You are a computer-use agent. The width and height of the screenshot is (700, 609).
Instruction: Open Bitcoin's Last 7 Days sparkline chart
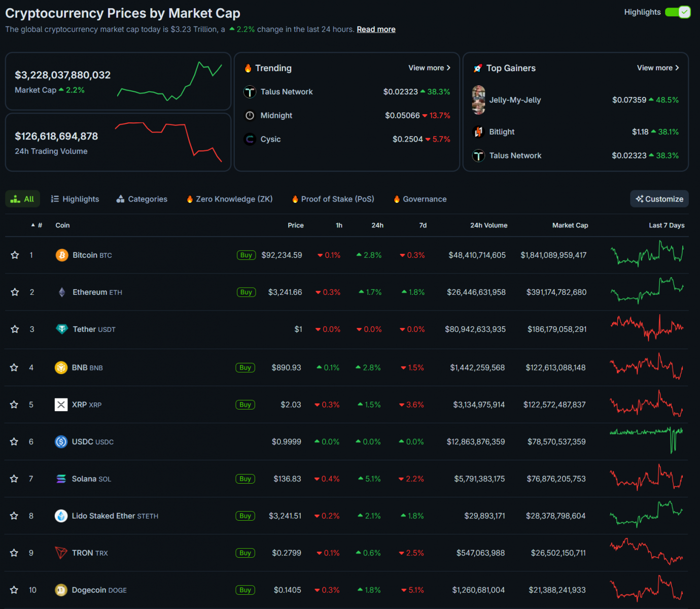(647, 254)
